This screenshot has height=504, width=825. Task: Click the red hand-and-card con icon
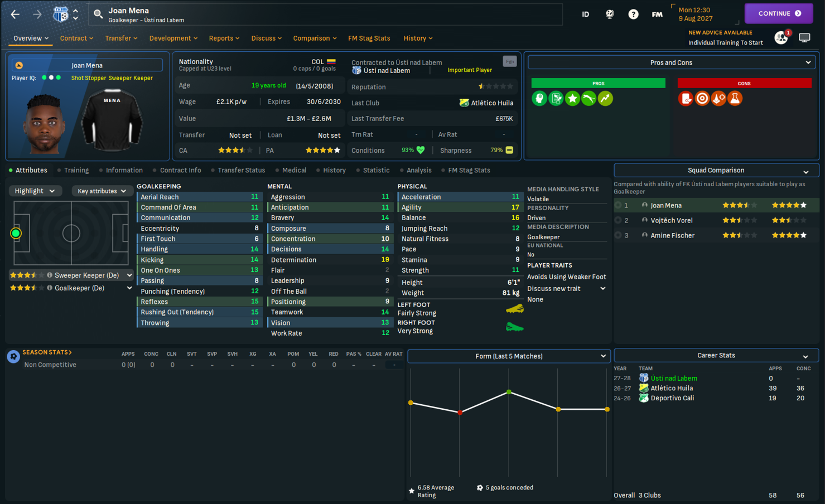click(686, 99)
